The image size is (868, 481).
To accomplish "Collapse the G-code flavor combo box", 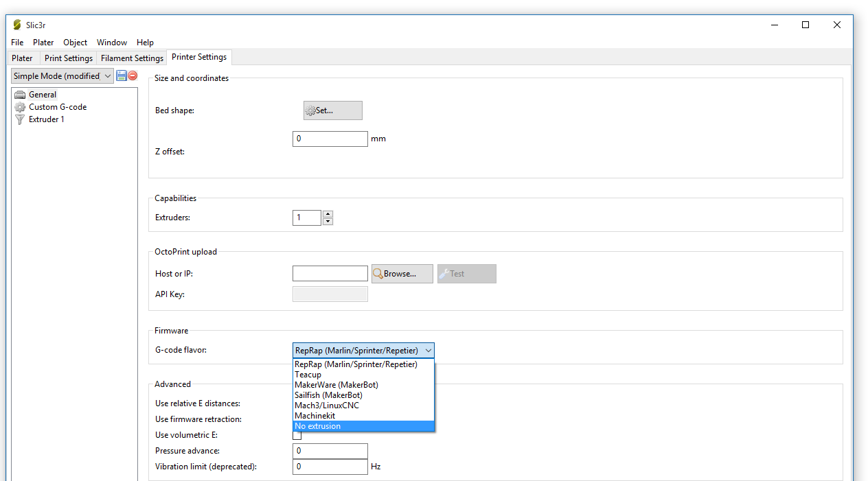I will (x=429, y=351).
